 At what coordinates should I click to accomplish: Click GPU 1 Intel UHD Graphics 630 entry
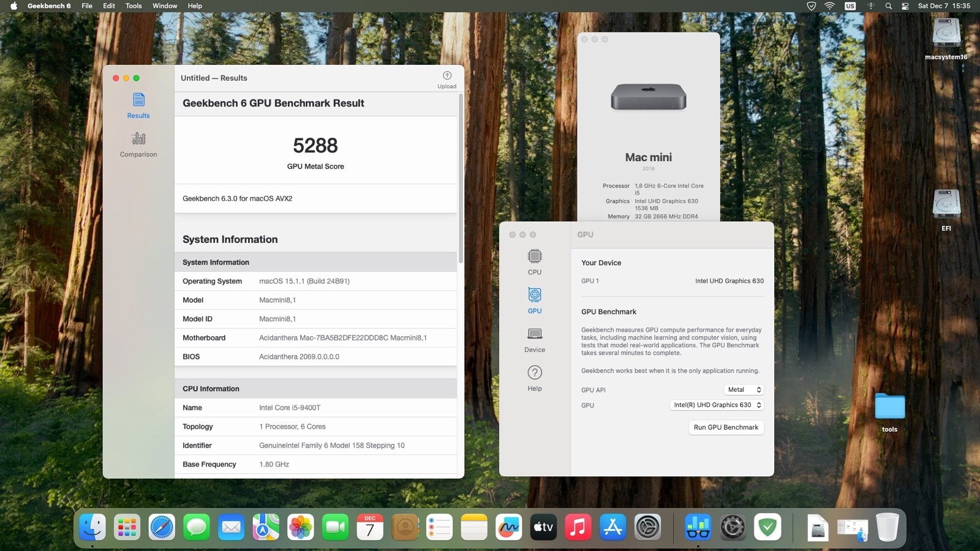click(x=673, y=281)
